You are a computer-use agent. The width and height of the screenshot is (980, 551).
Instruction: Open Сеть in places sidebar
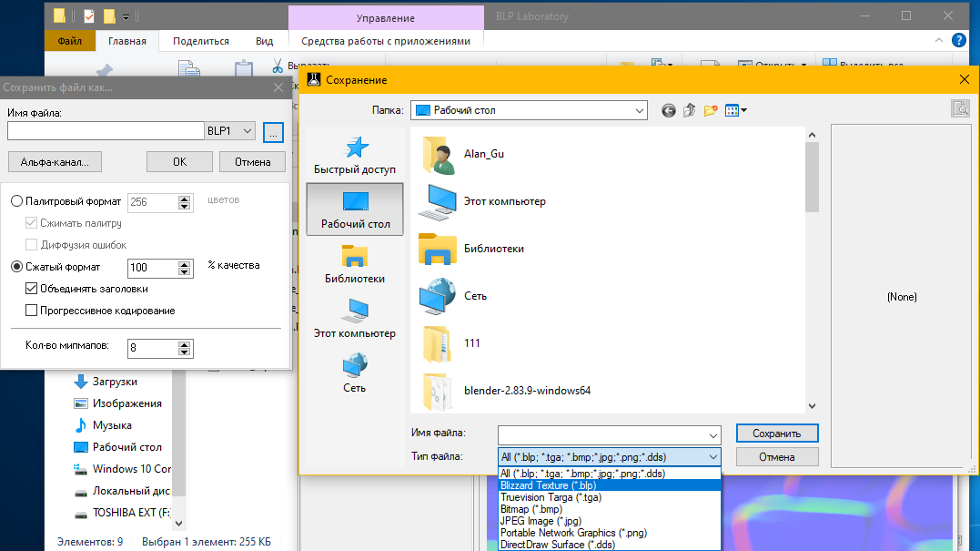[354, 373]
